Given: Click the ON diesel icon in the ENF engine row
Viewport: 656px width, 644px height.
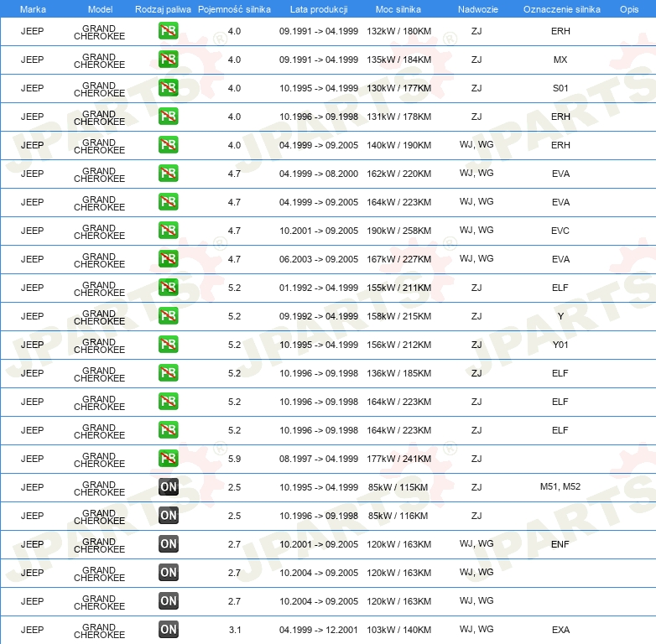Looking at the screenshot, I should tap(168, 544).
